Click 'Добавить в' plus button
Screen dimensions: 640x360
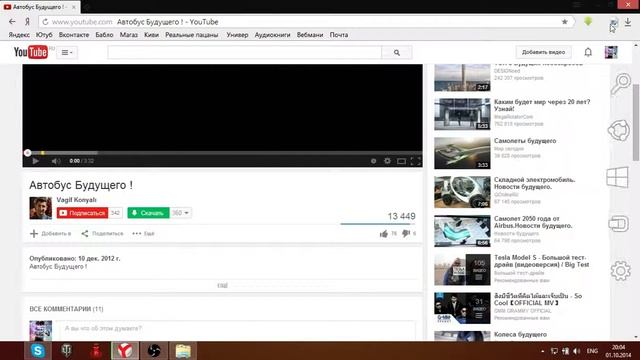[x=50, y=233]
